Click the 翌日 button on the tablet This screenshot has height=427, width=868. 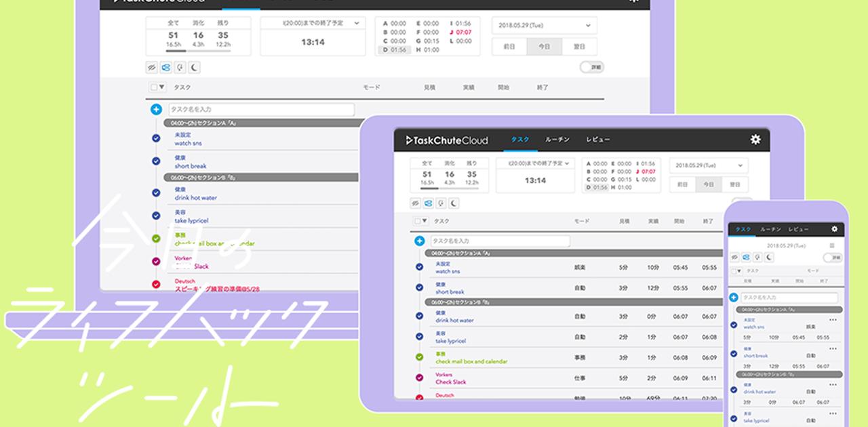tap(734, 184)
